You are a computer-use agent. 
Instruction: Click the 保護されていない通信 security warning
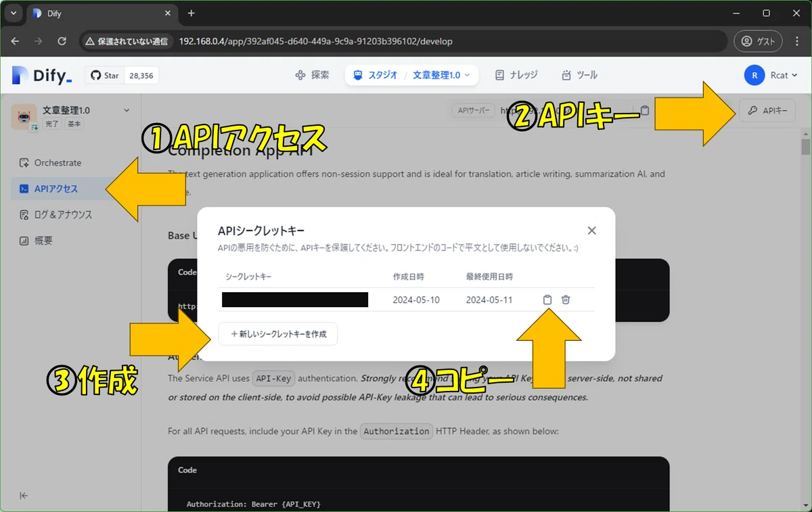[x=127, y=41]
